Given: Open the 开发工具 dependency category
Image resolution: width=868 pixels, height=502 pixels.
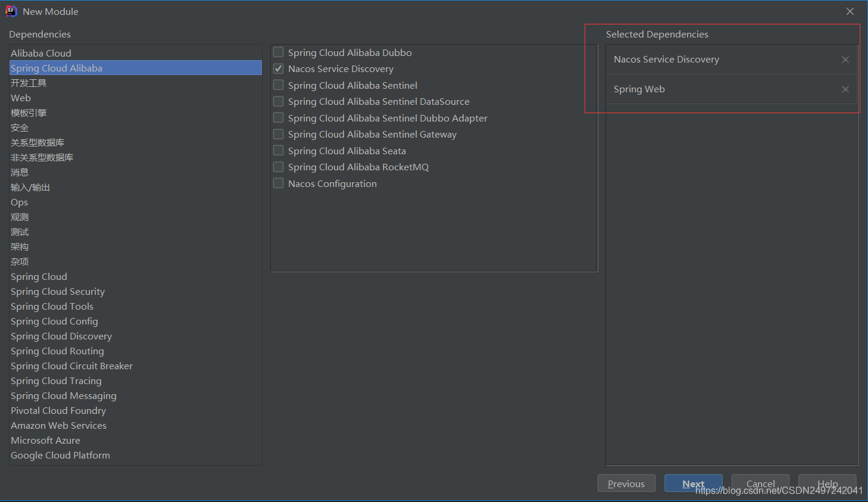Looking at the screenshot, I should point(136,83).
